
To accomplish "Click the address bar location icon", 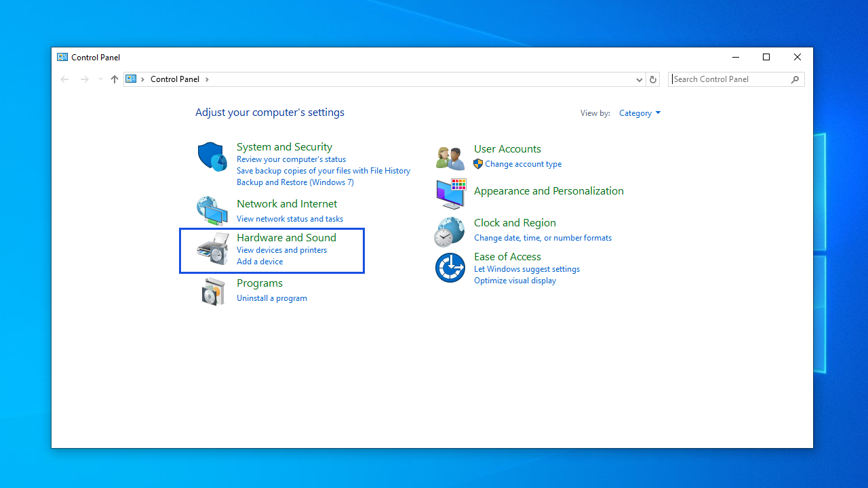I will pyautogui.click(x=132, y=79).
